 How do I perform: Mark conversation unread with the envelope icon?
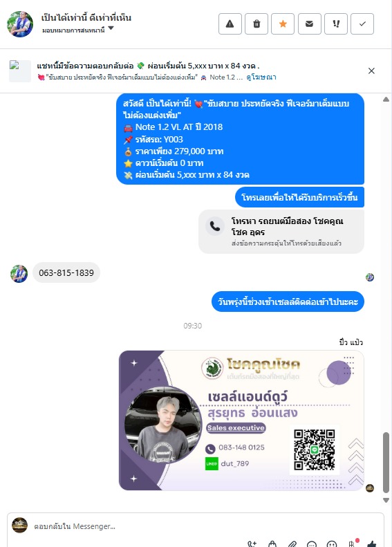pyautogui.click(x=309, y=24)
